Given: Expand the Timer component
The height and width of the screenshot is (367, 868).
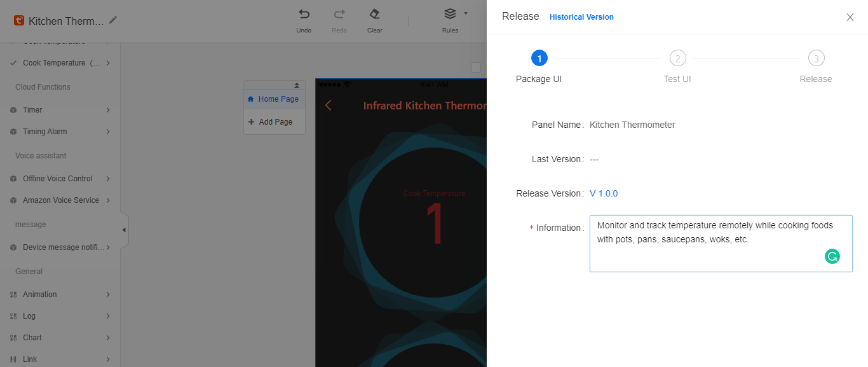Looking at the screenshot, I should [x=108, y=110].
